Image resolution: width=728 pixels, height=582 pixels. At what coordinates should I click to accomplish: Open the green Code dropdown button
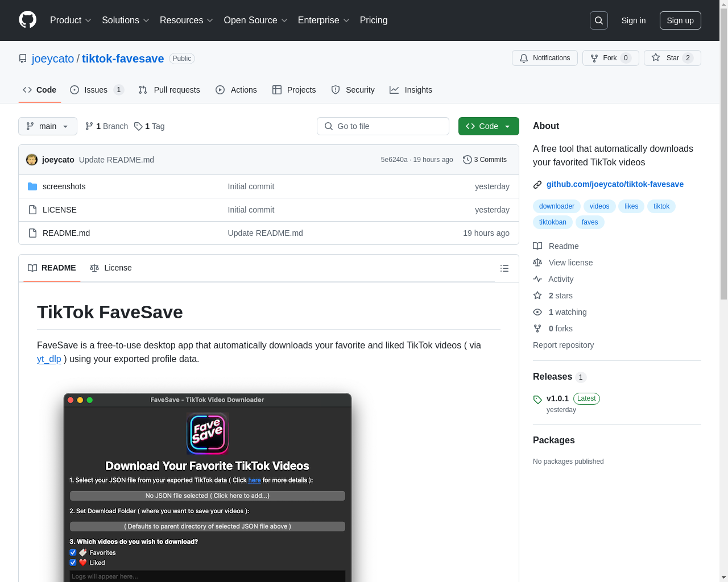point(489,126)
